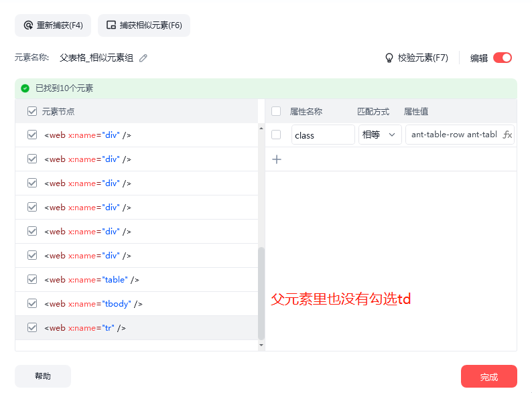Check the 属性名称 header checkbox
Image resolution: width=532 pixels, height=393 pixels.
[276, 111]
